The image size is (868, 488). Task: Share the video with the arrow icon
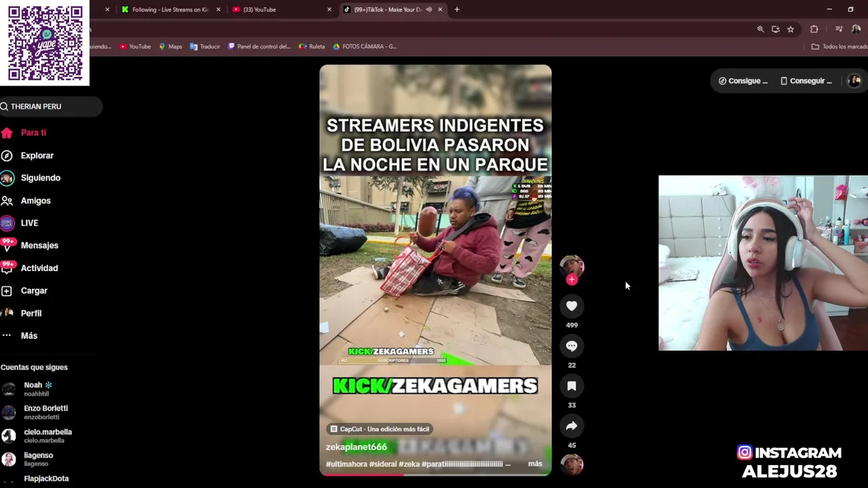(572, 426)
